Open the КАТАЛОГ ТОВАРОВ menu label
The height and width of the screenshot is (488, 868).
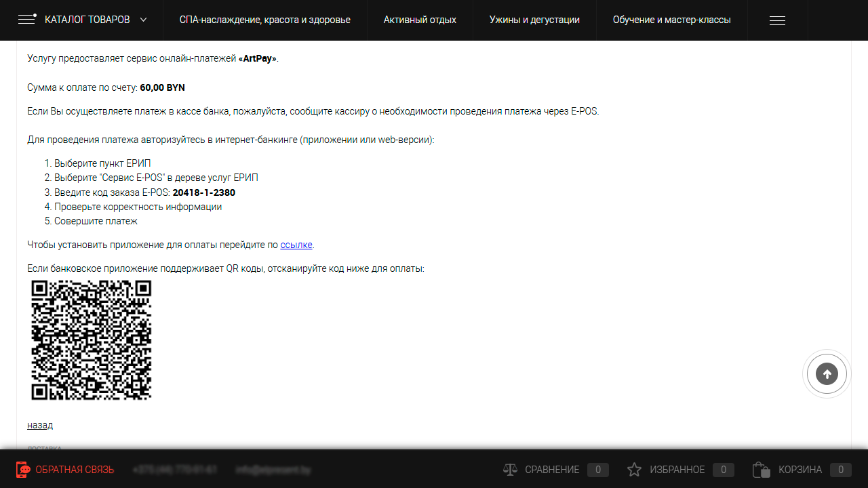pyautogui.click(x=87, y=20)
